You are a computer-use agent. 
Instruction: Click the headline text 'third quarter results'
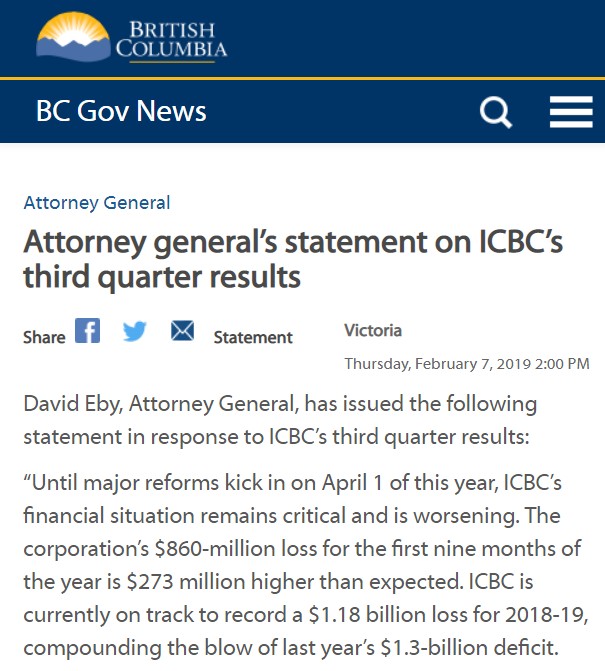click(162, 278)
